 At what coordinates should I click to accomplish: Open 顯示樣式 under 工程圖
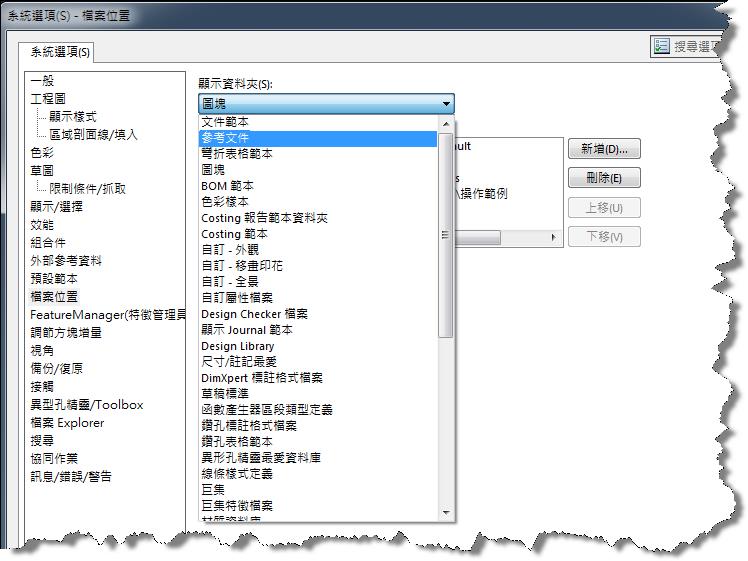(x=72, y=117)
